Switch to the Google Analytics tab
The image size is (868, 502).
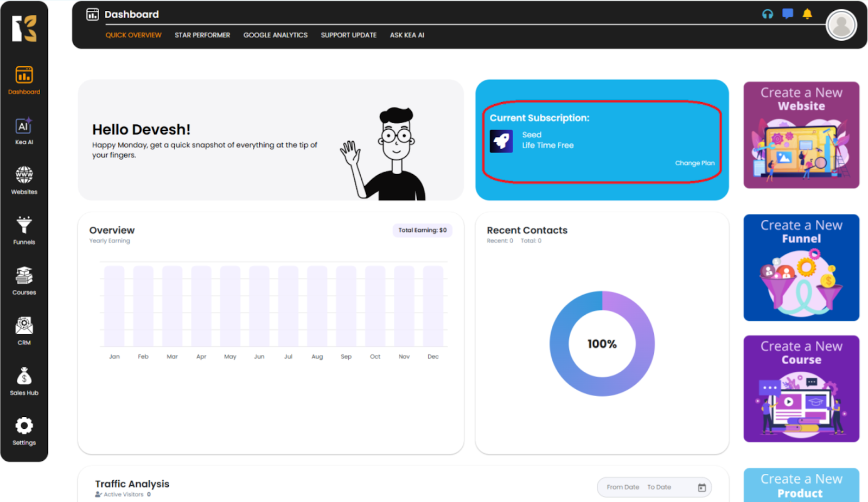pyautogui.click(x=275, y=35)
